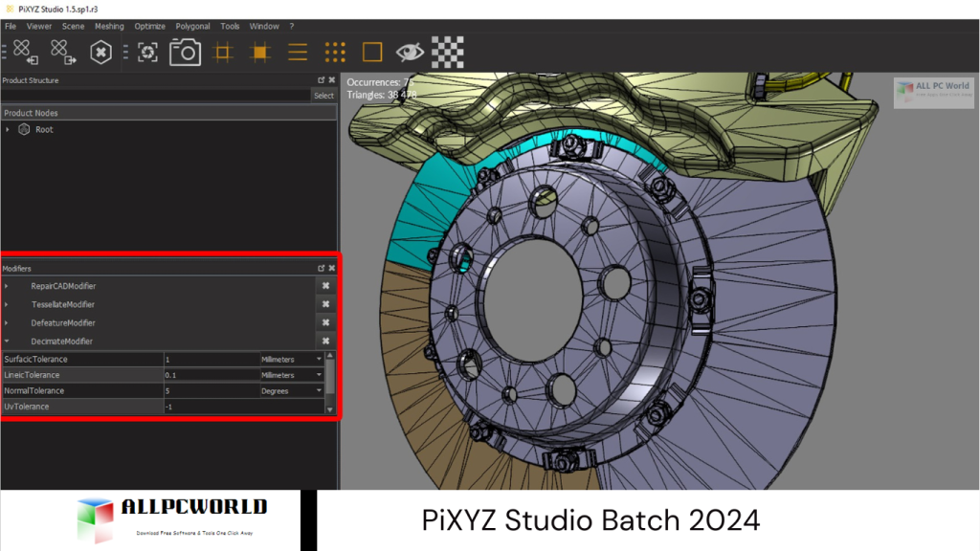Expand the TessellateModifier arrow
This screenshot has width=980, height=551.
coord(7,304)
